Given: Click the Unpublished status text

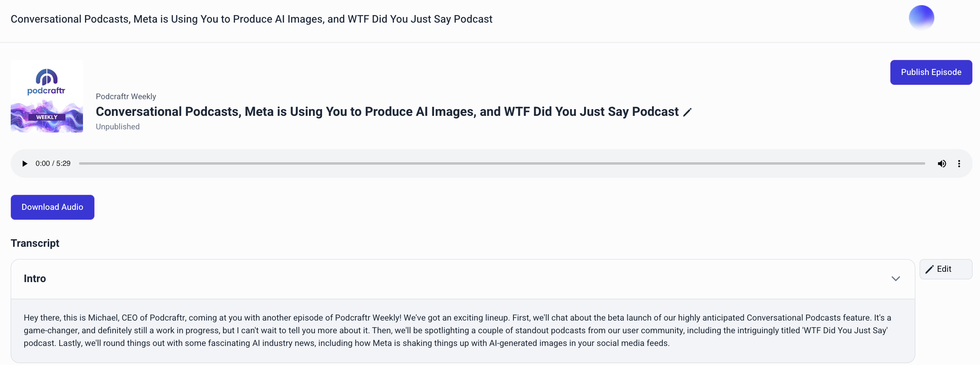Looking at the screenshot, I should click(x=118, y=127).
